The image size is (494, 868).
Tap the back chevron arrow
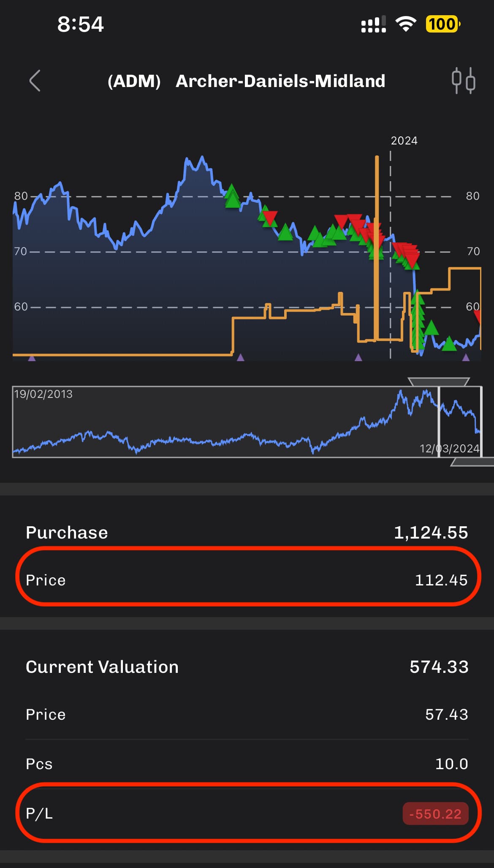point(35,81)
